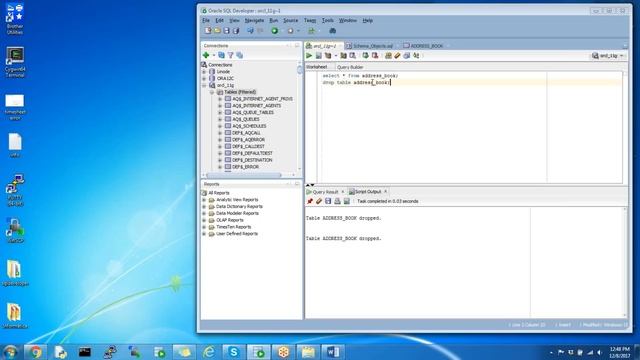Viewport: 640px width, 360px height.
Task: Click the green Back navigation icon
Action: (x=275, y=31)
